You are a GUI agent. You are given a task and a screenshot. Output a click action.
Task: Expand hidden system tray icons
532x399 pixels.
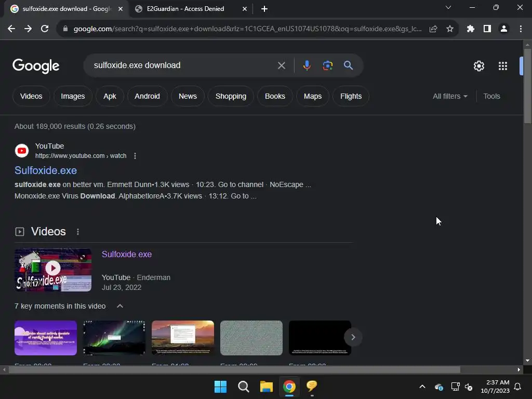[422, 387]
